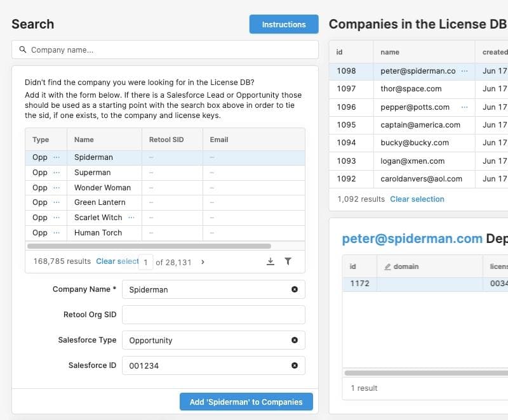Image resolution: width=508 pixels, height=420 pixels.
Task: Select the thor@space.com company row
Action: pyautogui.click(x=411, y=89)
